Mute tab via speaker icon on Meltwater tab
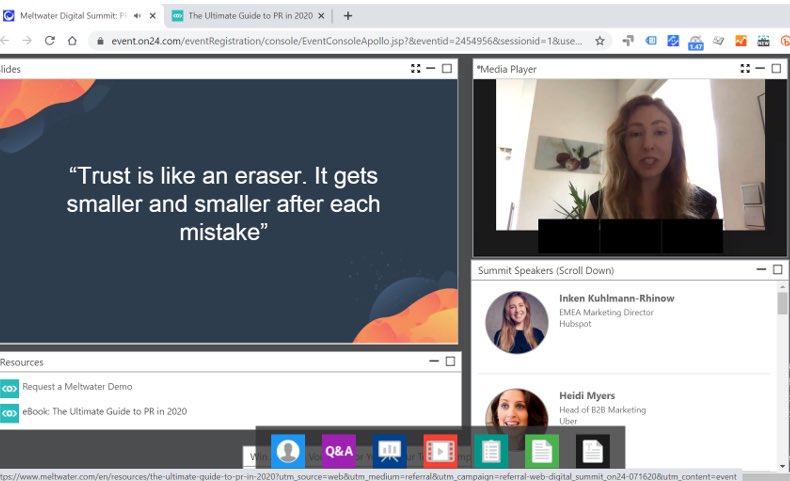The image size is (790, 481). [137, 16]
